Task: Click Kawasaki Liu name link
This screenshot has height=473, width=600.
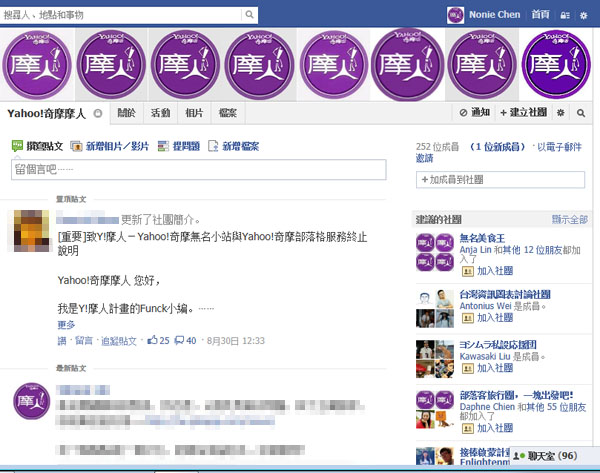Action: pyautogui.click(x=485, y=356)
